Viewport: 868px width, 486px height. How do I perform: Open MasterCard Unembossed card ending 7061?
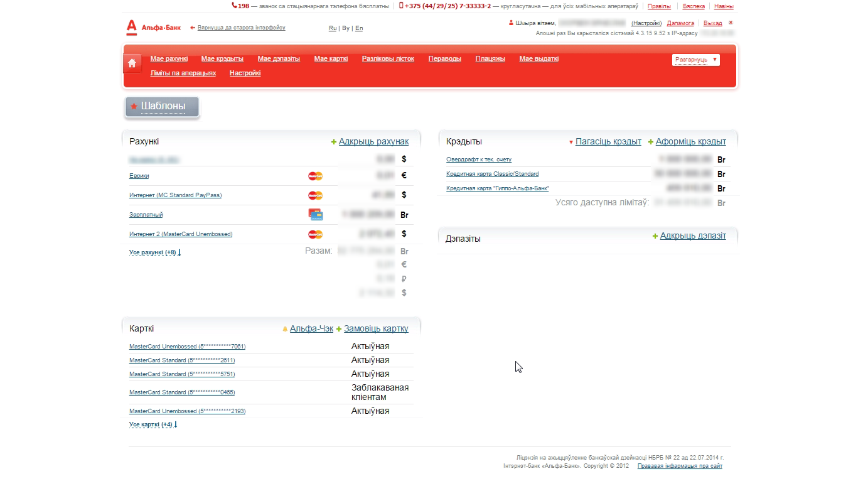(x=188, y=347)
